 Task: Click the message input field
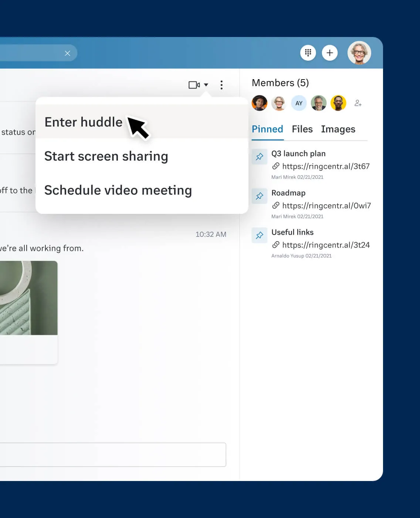click(x=113, y=455)
